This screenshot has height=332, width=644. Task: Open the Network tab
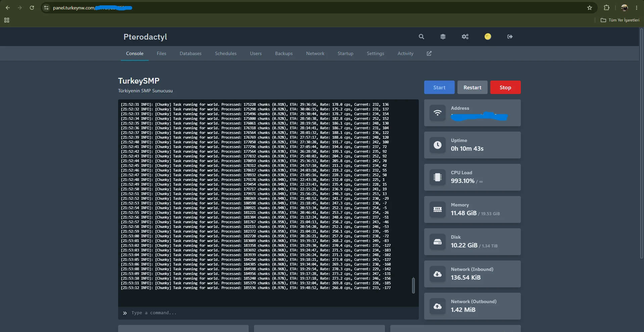(x=315, y=53)
